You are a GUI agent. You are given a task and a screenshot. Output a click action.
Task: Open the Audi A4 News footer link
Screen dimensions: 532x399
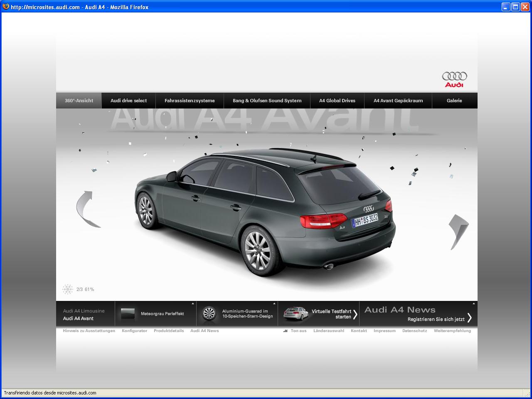point(204,331)
